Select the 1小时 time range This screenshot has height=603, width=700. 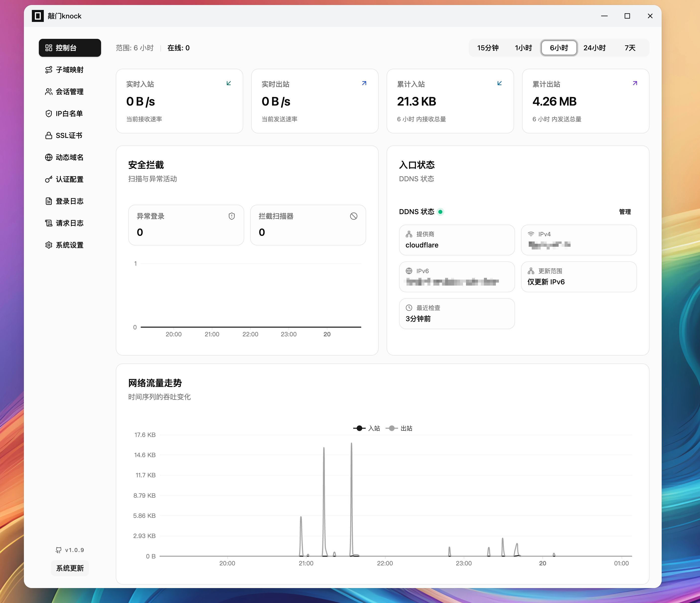coord(523,48)
